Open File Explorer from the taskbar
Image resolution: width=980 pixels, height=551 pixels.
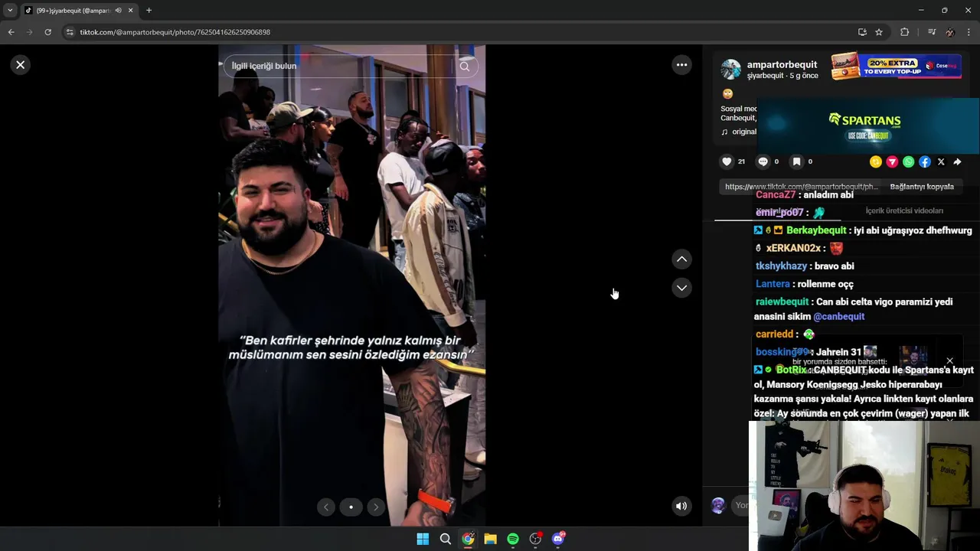(x=490, y=539)
